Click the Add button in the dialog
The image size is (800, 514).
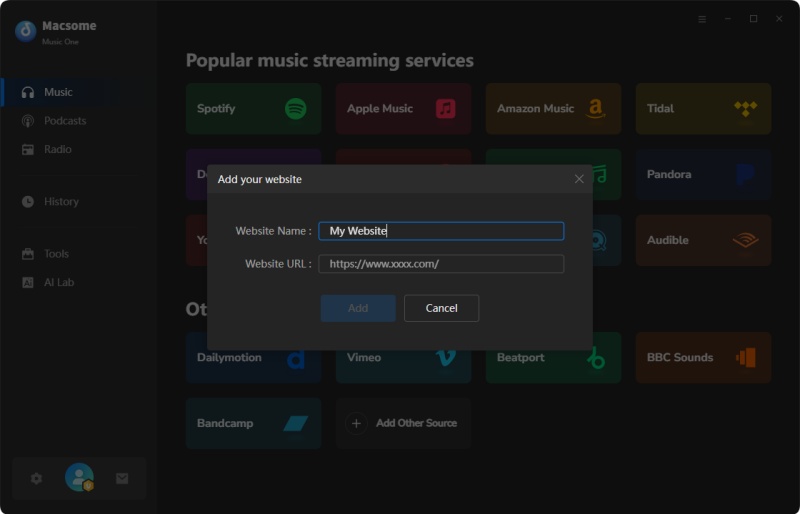[x=358, y=308]
